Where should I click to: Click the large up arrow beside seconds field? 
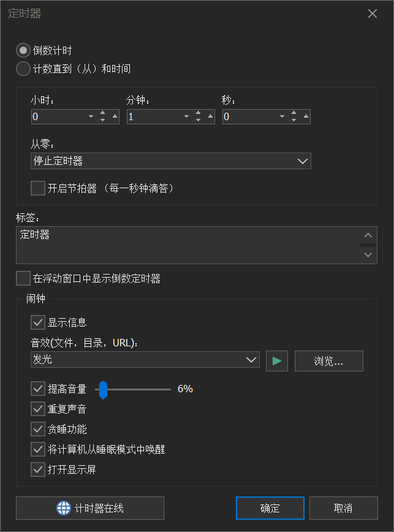[x=306, y=116]
